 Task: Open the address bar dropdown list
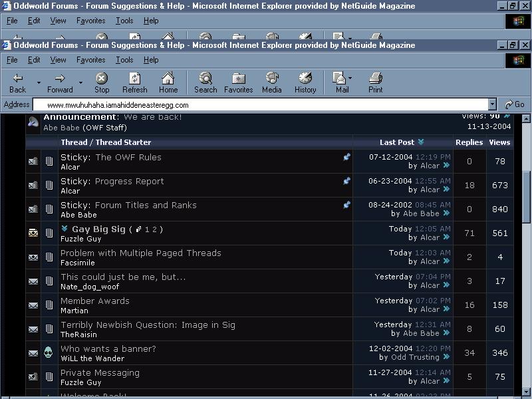pyautogui.click(x=492, y=104)
